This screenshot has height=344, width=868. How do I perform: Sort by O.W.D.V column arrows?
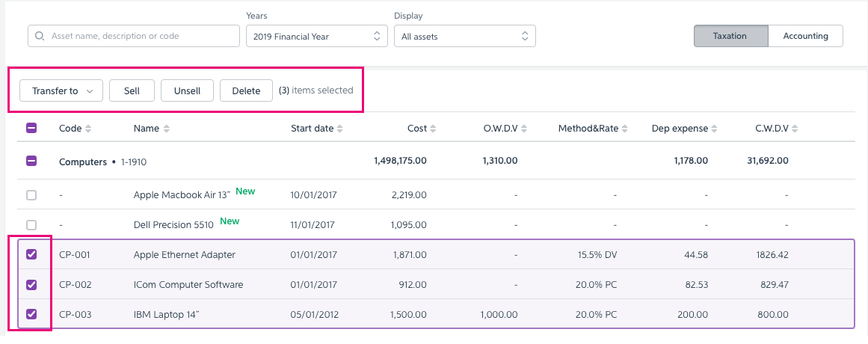(x=524, y=129)
